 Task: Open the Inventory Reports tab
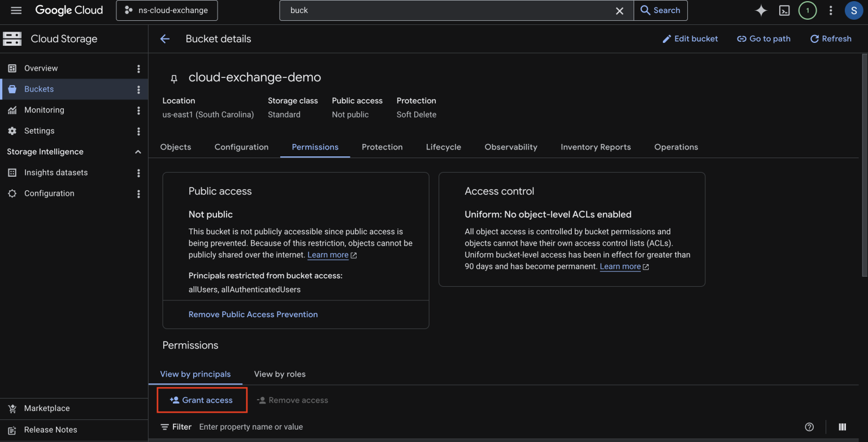pyautogui.click(x=596, y=147)
